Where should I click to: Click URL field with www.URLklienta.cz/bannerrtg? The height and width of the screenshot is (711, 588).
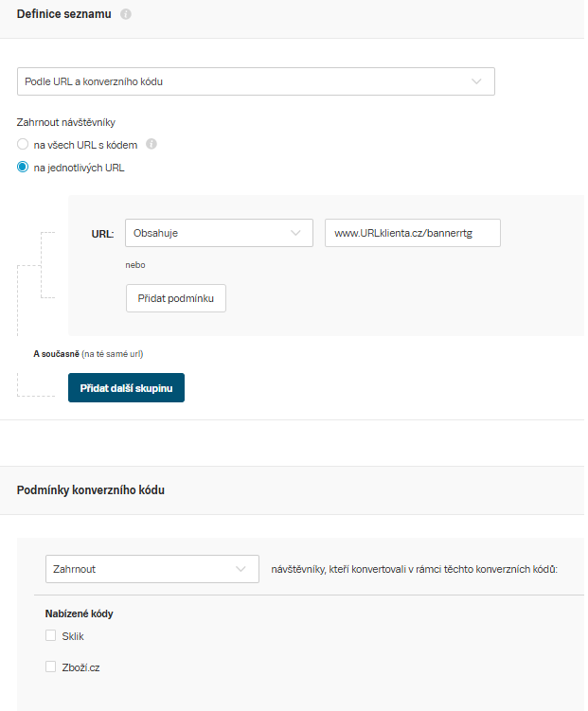413,233
